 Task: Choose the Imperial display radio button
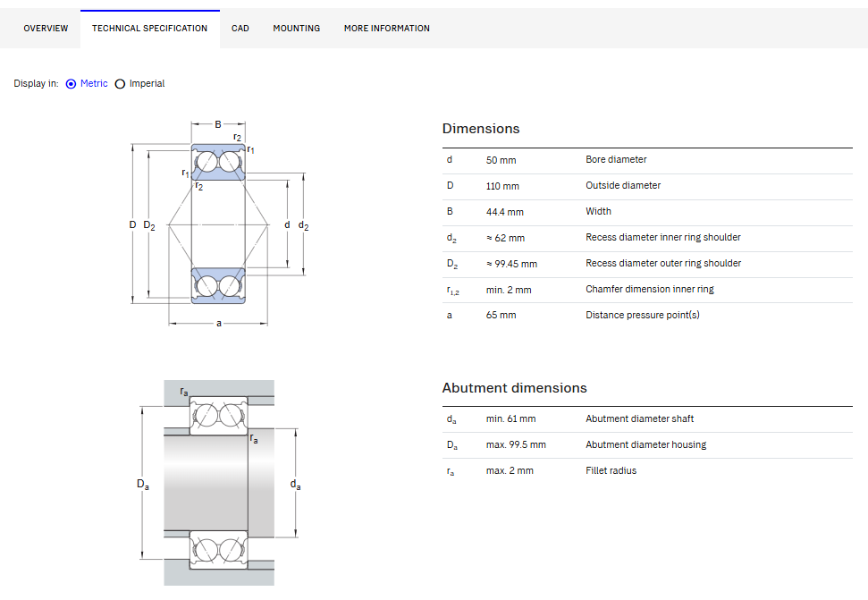click(x=120, y=84)
